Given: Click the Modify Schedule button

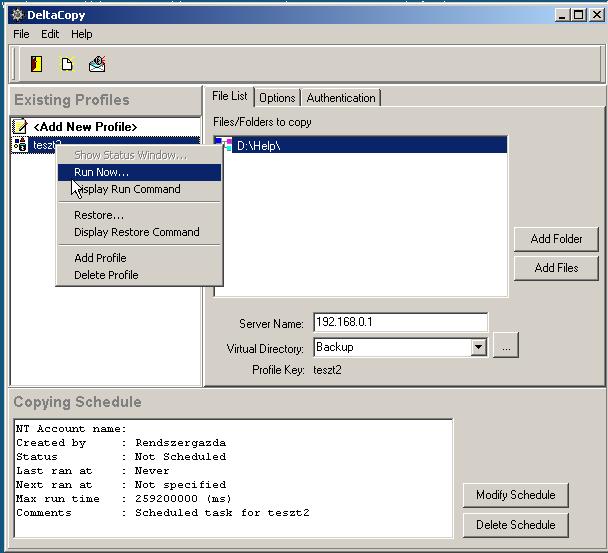Looking at the screenshot, I should (516, 495).
